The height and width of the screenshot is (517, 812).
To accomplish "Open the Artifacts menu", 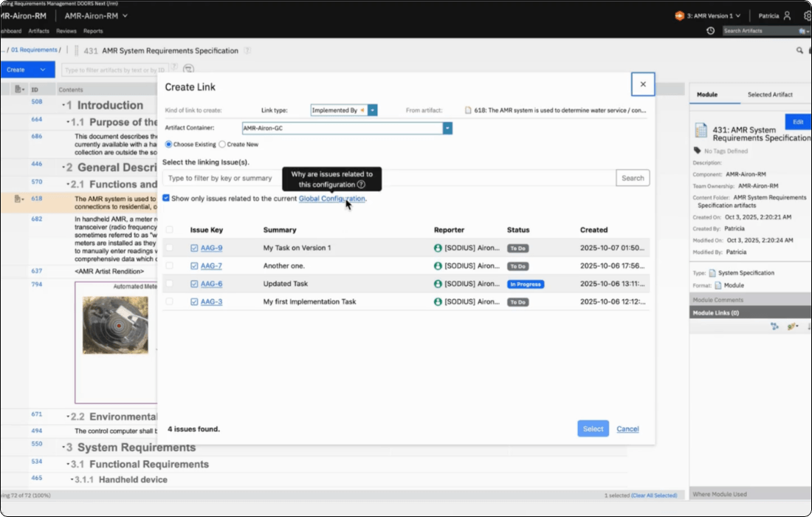I will pyautogui.click(x=39, y=31).
